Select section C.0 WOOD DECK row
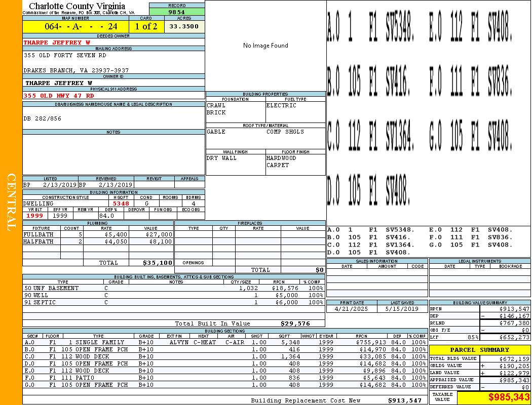 click(225, 356)
